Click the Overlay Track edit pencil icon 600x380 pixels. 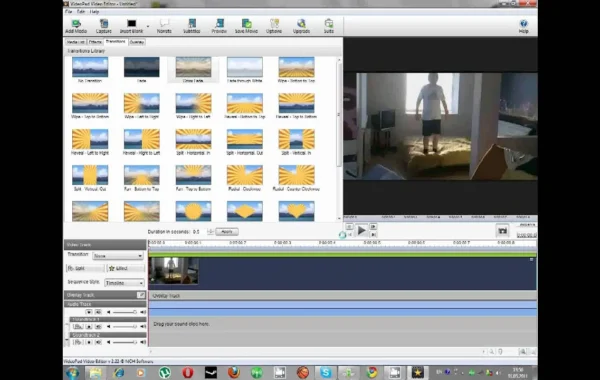tap(141, 295)
